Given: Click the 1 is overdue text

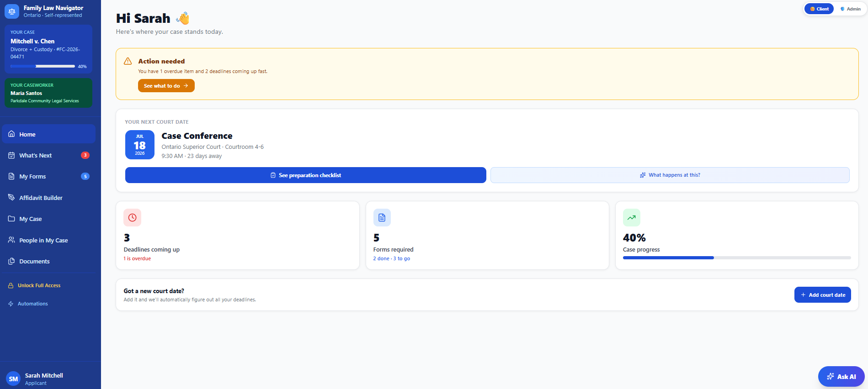Looking at the screenshot, I should 137,258.
